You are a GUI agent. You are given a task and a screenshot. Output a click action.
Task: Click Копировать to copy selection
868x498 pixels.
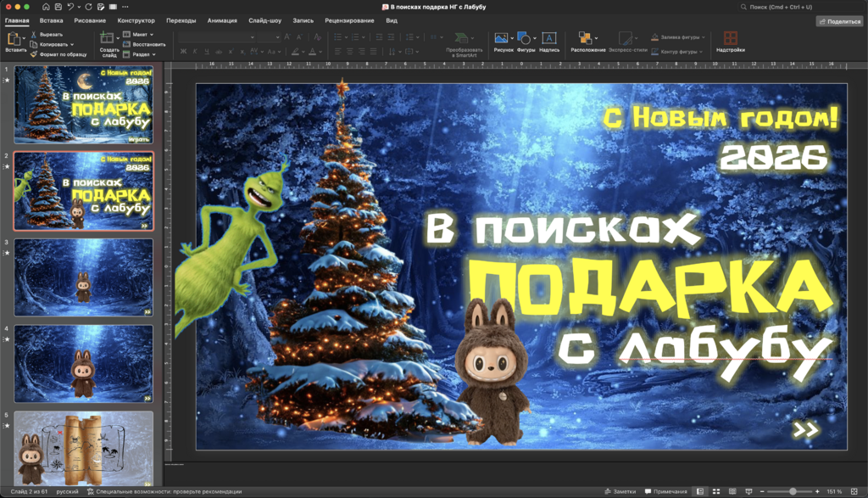point(49,44)
